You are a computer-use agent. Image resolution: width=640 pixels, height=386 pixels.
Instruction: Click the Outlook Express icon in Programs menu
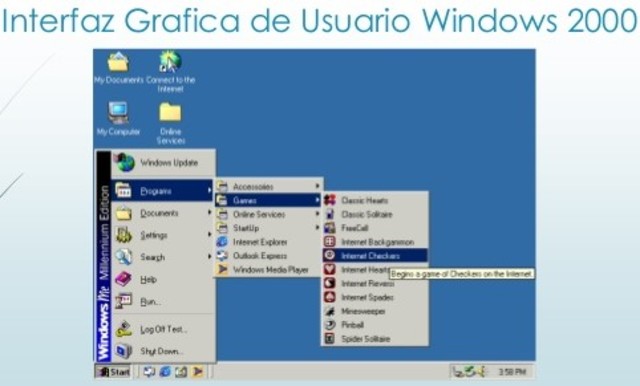point(222,255)
